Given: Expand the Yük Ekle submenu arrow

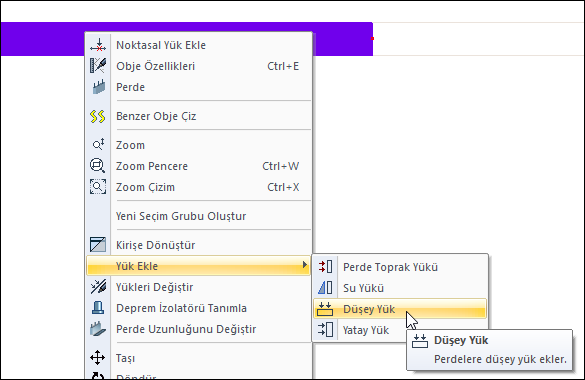Looking at the screenshot, I should (x=305, y=265).
